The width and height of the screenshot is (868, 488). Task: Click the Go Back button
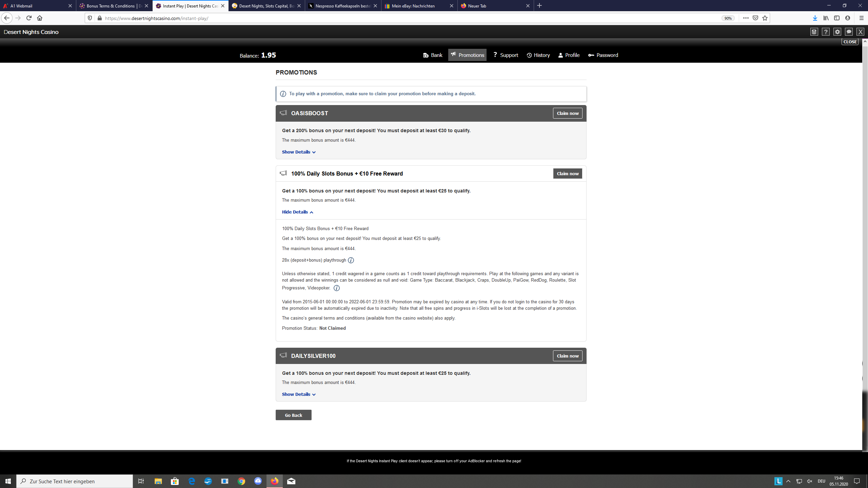pos(293,415)
